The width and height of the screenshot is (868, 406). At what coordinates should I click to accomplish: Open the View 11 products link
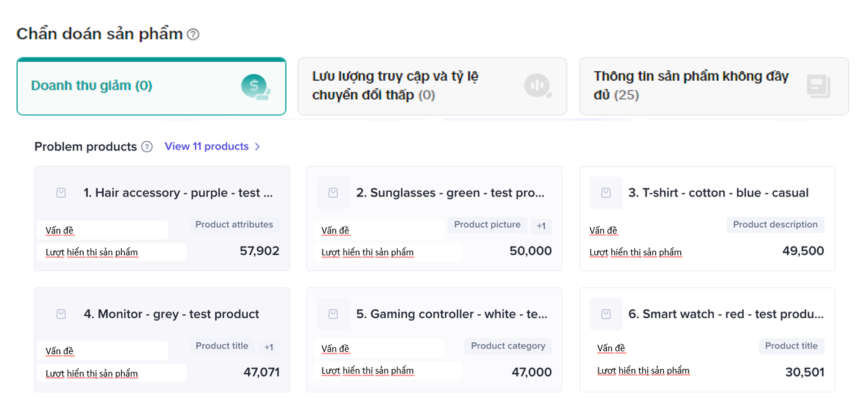(207, 147)
